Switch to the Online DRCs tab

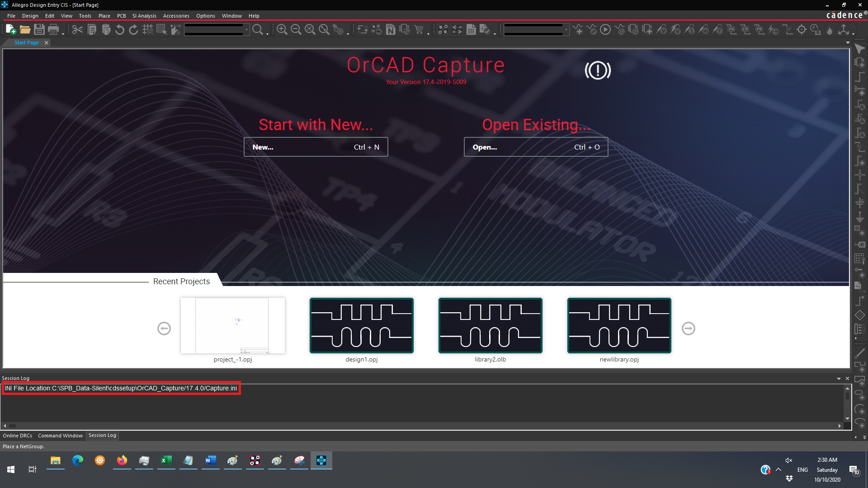pos(18,436)
